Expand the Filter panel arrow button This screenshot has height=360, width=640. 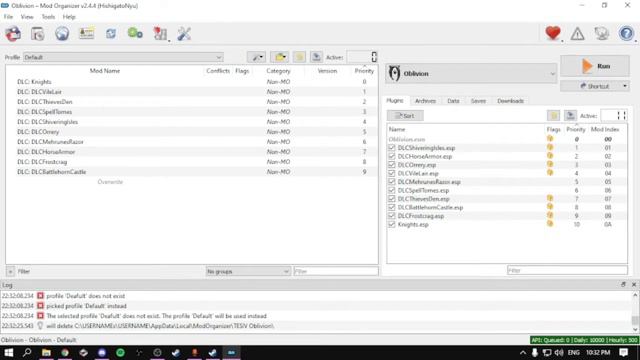(10, 271)
